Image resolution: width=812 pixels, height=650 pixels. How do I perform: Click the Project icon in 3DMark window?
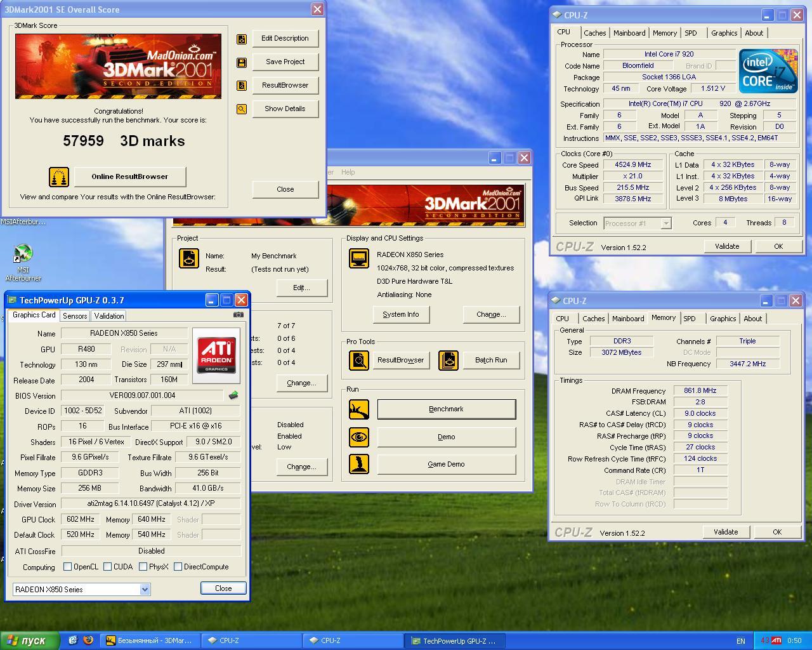coord(188,258)
